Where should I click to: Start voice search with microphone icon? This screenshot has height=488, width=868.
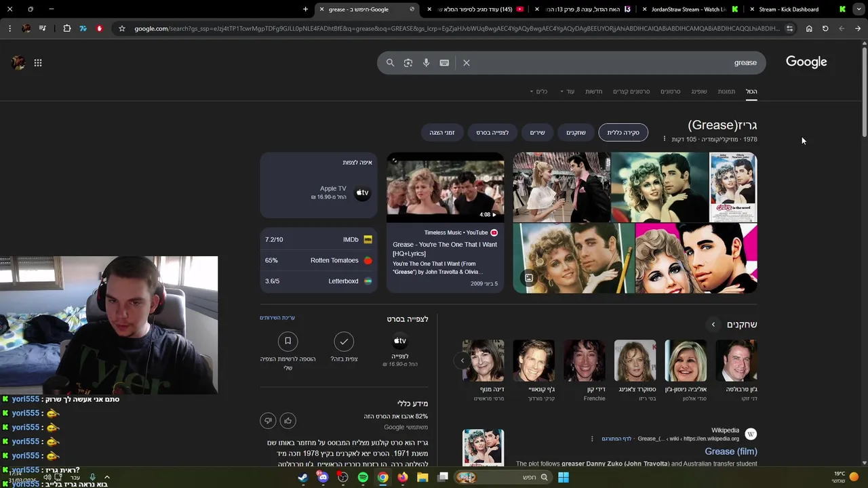coord(426,62)
